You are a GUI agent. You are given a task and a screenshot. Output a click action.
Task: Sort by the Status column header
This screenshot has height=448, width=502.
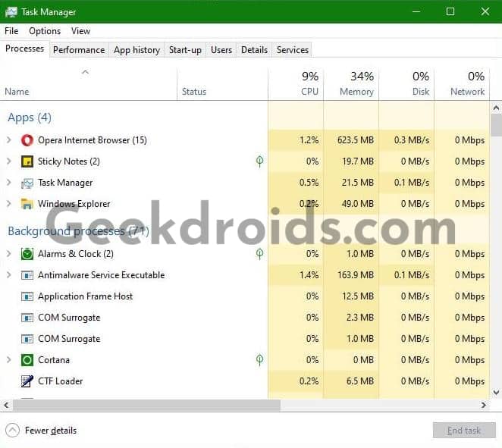(x=222, y=84)
